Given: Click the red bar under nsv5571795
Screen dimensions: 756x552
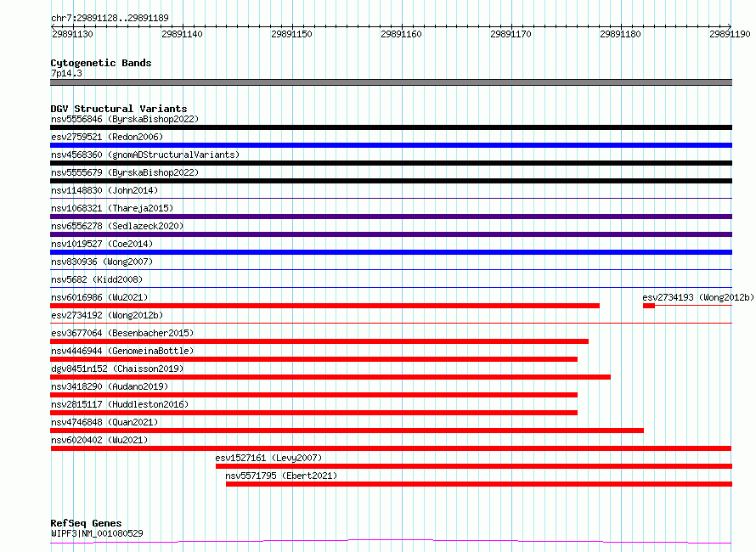Looking at the screenshot, I should pos(479,484).
